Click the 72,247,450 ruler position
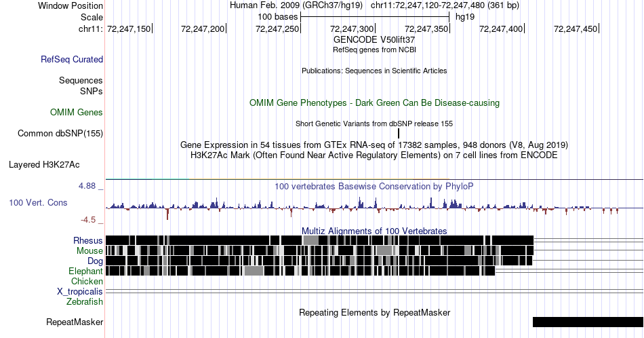Viewport: 644px width, 338px height. point(576,29)
